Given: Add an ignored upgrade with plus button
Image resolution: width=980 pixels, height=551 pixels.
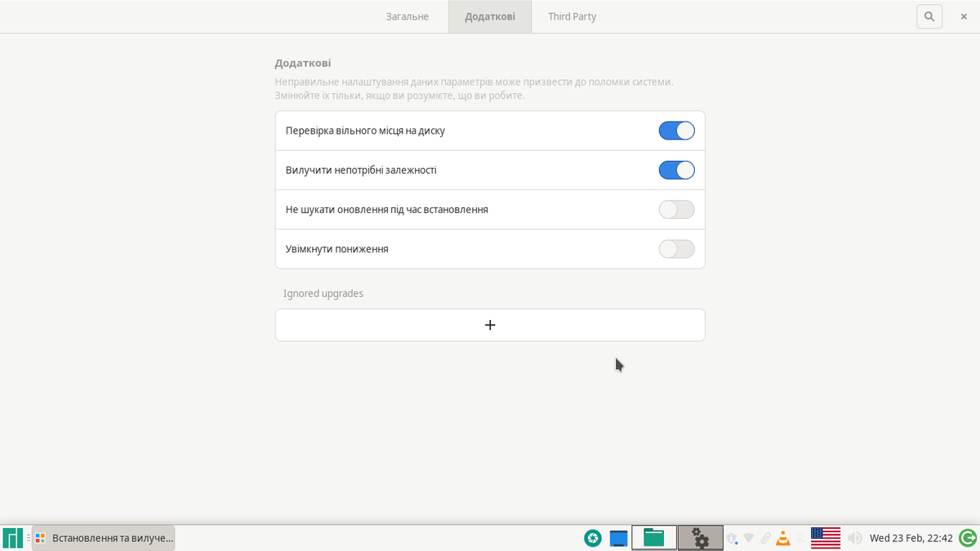Looking at the screenshot, I should [490, 325].
